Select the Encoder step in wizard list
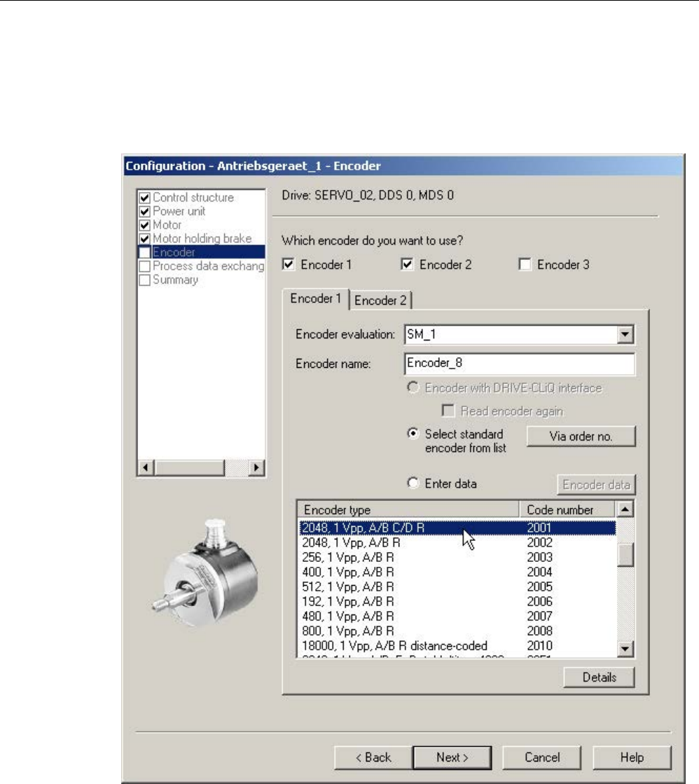Screen dimensions: 699x784 click(202, 252)
